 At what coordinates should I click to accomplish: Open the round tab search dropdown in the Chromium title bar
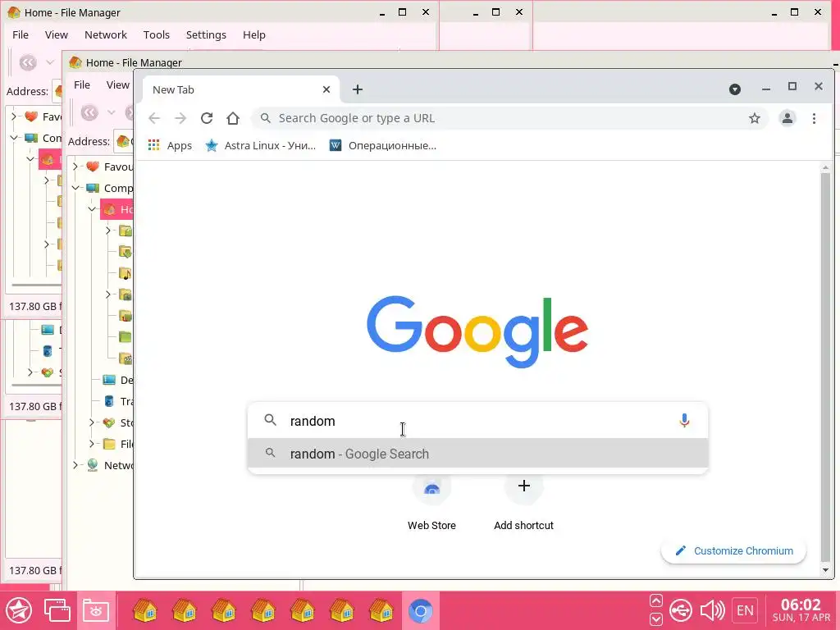(x=734, y=89)
